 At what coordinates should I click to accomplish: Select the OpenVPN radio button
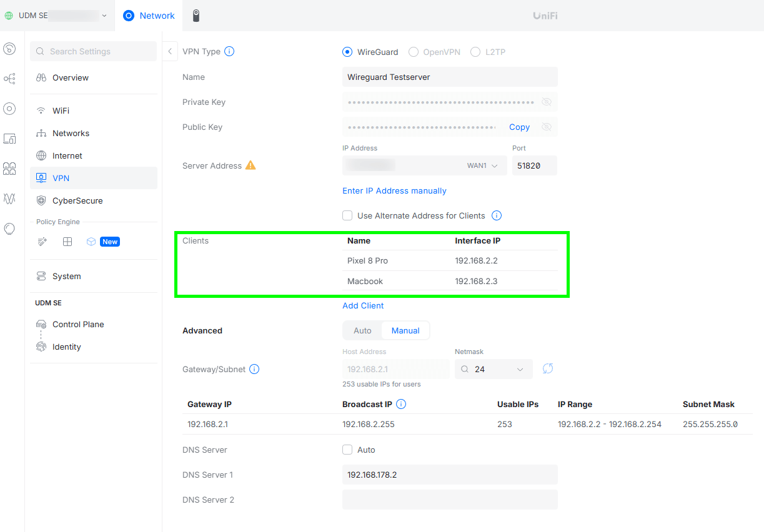(x=414, y=52)
